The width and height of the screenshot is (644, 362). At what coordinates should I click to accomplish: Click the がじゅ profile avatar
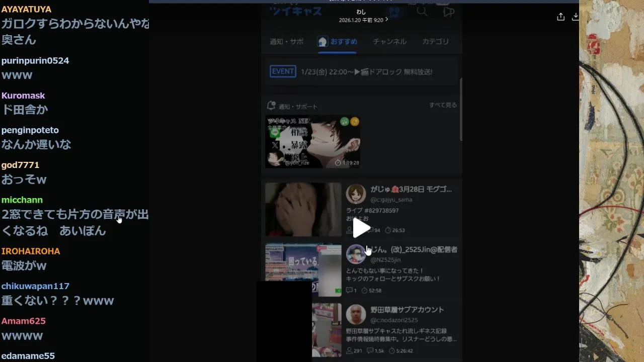(x=356, y=194)
